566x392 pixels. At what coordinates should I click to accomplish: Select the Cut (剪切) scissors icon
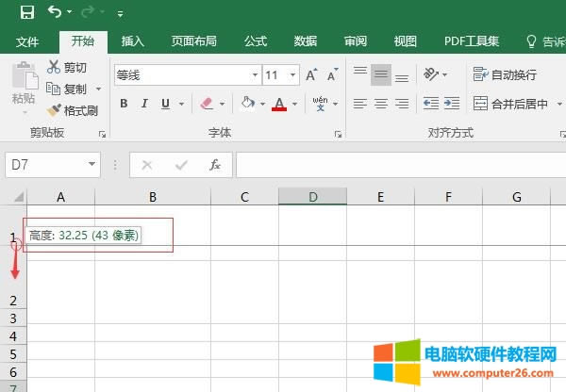(54, 67)
